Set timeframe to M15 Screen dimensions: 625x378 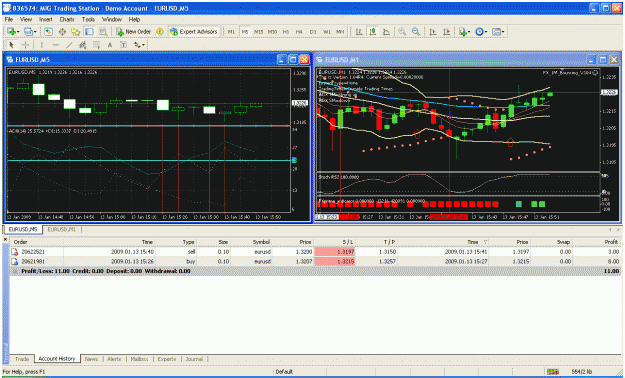pyautogui.click(x=258, y=32)
